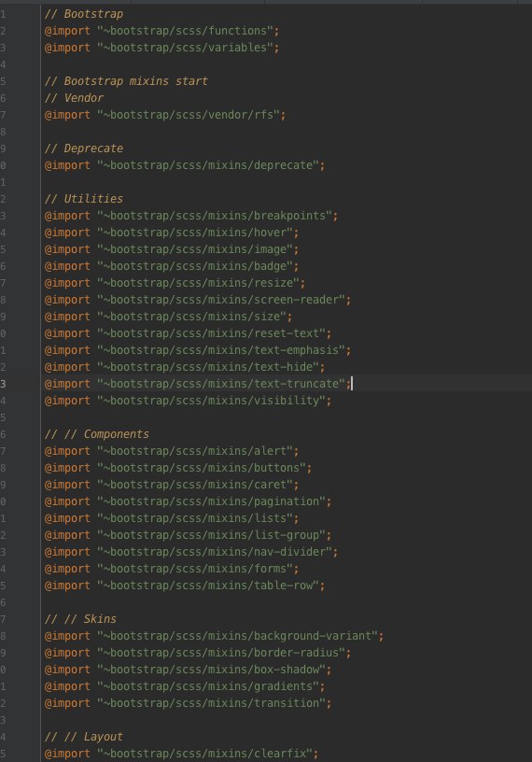The height and width of the screenshot is (762, 532).
Task: Click the mixins/pagination import line
Action: click(x=188, y=501)
